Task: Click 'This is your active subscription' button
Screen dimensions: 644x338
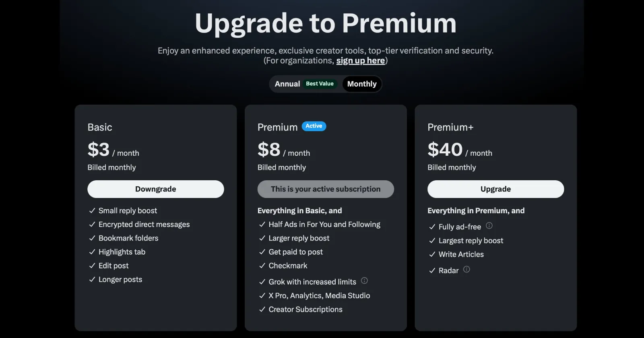Action: (326, 189)
